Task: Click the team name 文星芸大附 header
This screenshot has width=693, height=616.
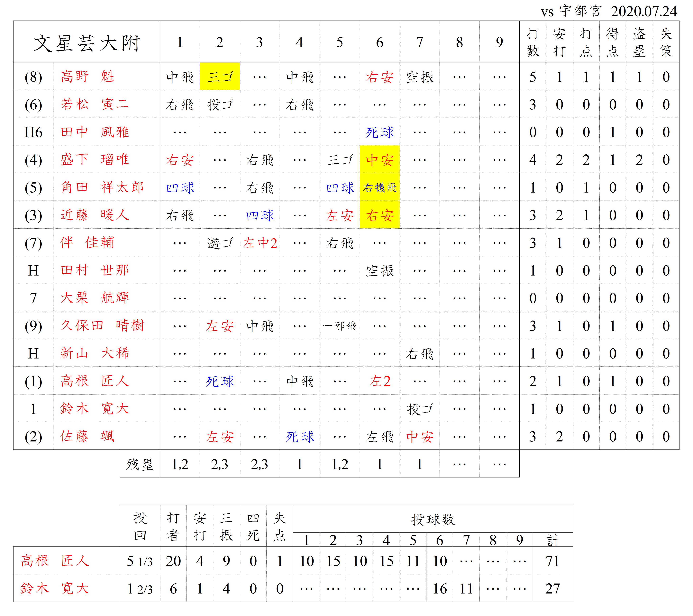Action: click(x=87, y=43)
